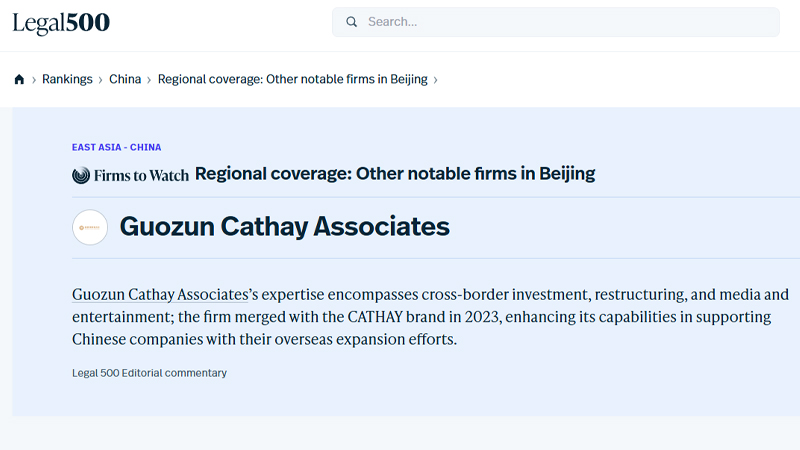This screenshot has height=450, width=800.
Task: Click the chevron after the home icon
Action: [34, 80]
